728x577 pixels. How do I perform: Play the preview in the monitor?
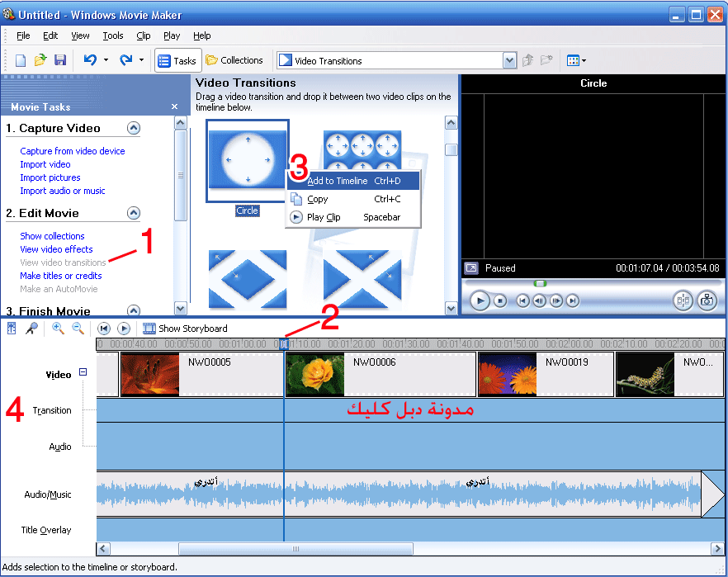coord(480,300)
